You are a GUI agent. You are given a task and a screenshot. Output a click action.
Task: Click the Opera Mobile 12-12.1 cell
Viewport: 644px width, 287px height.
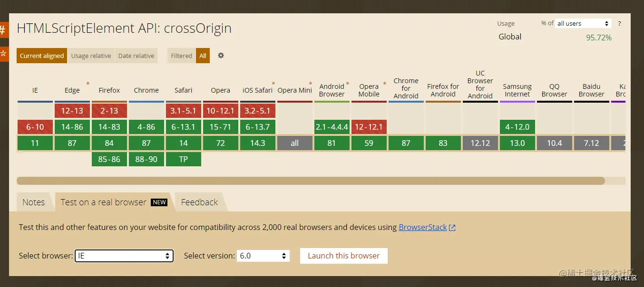click(369, 127)
